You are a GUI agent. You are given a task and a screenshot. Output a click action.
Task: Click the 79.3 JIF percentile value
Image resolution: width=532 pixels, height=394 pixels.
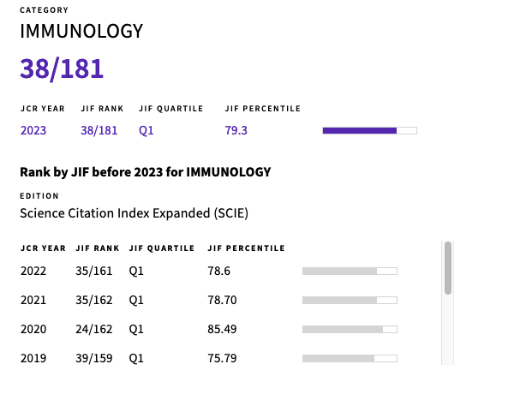236,130
